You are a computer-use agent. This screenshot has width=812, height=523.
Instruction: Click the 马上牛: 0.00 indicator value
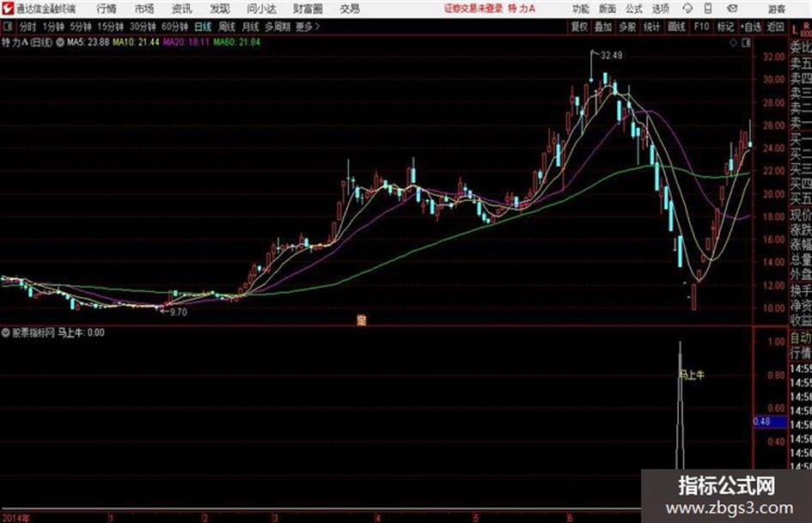[81, 332]
